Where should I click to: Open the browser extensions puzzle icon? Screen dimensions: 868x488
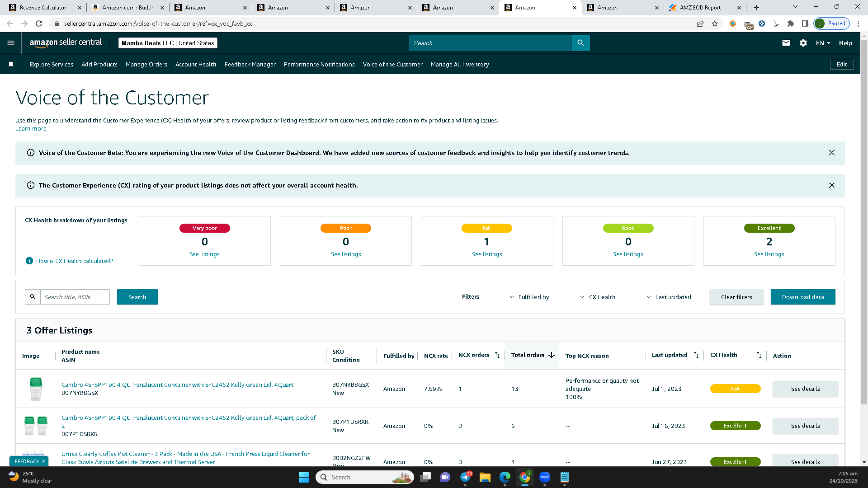(791, 23)
